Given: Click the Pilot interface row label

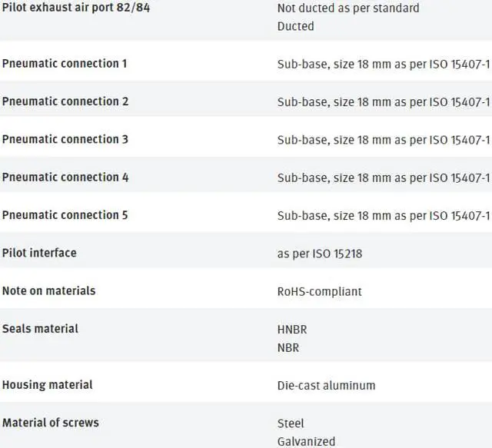Looking at the screenshot, I should pos(39,252).
